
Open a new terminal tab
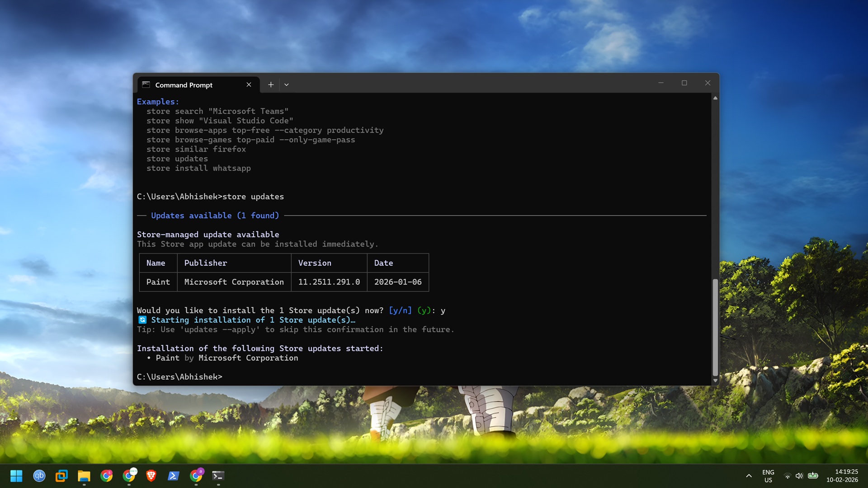pos(271,84)
